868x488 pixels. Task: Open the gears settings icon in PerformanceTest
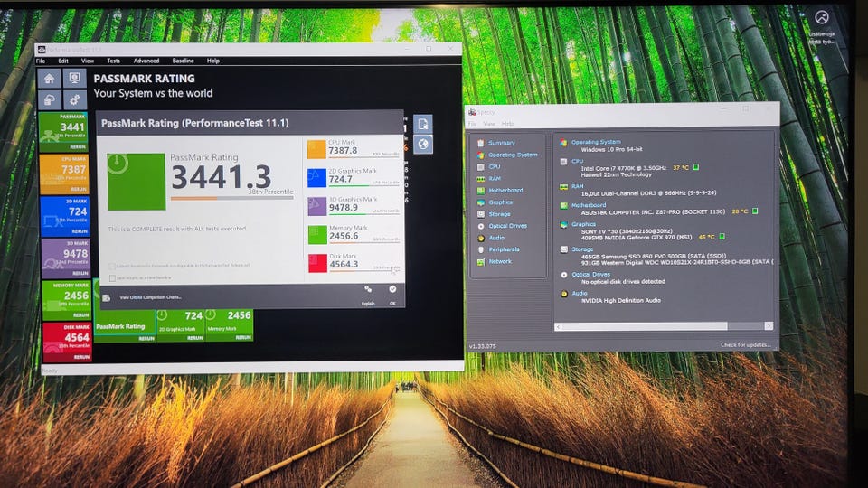coord(75,99)
